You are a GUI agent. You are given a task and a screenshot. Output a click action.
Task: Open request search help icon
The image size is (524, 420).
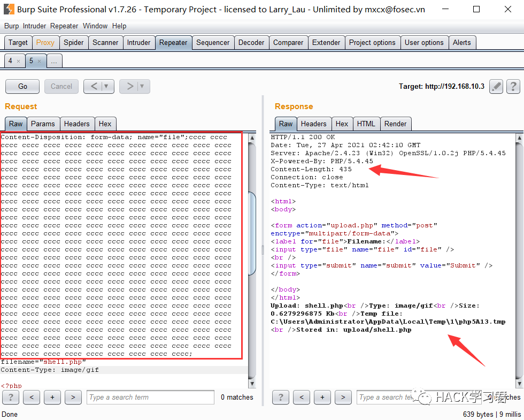[11, 397]
